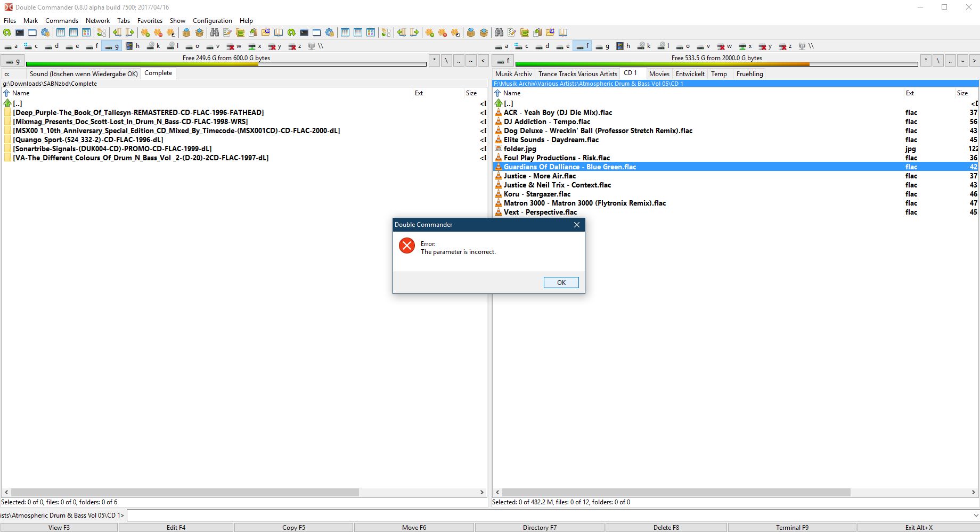980x532 pixels.
Task: Click the leftmost gear settings icon in toolbar
Action: coord(45,32)
